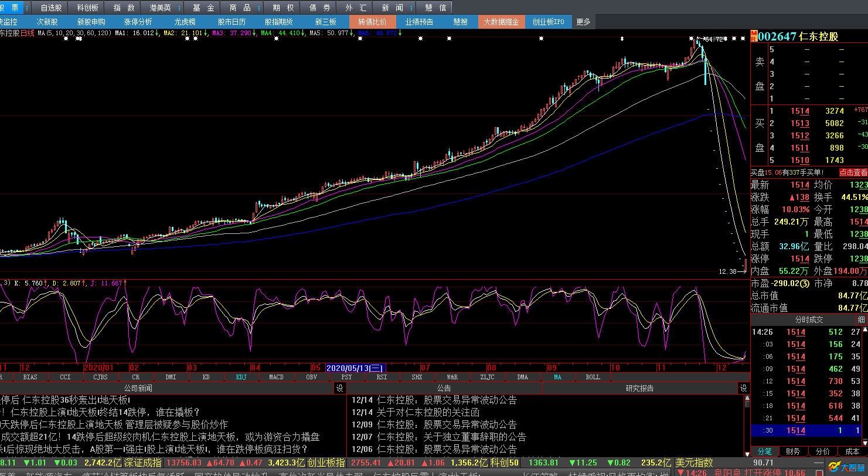The height and width of the screenshot is (476, 868).
Task: Click 设 settings icon beside 公司新闻
Action: pos(339,388)
